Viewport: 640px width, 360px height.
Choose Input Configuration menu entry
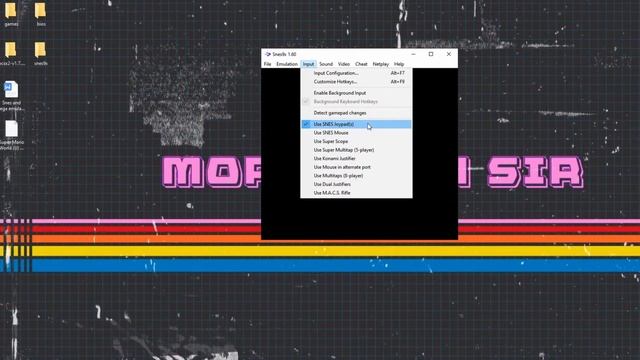coord(356,73)
